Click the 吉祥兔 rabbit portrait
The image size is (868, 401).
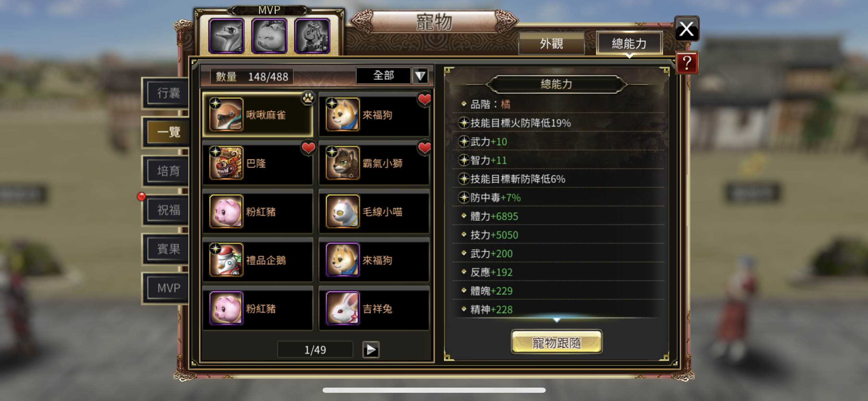click(343, 308)
